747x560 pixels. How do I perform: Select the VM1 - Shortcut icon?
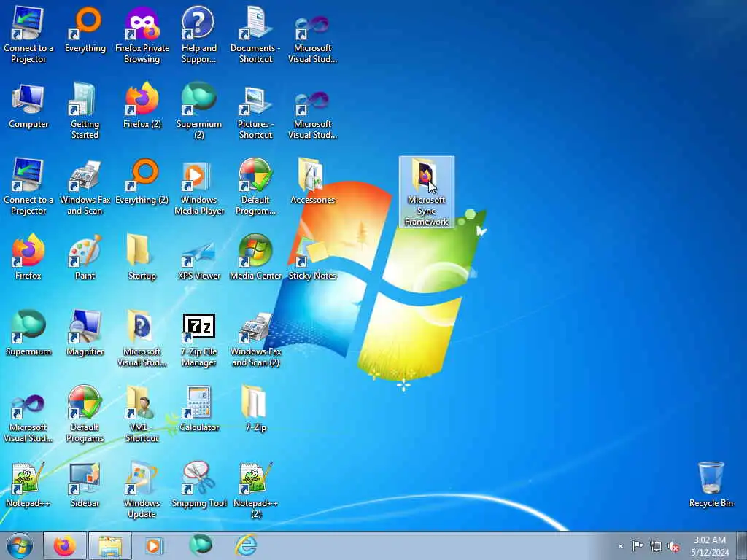pyautogui.click(x=142, y=414)
